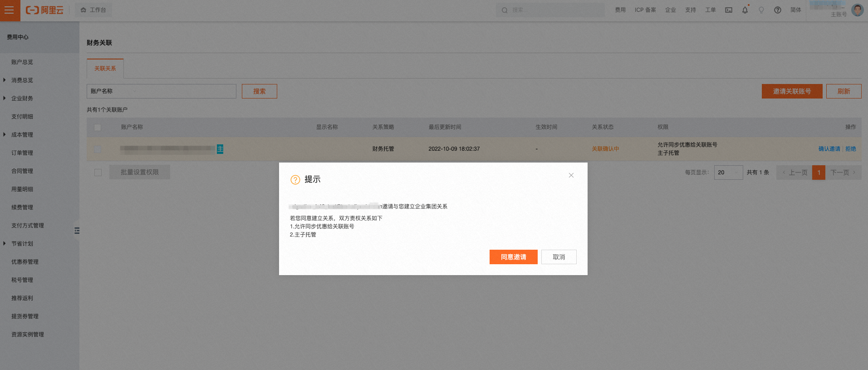Expand 节省计划 in the sidebar
The height and width of the screenshot is (370, 868).
pyautogui.click(x=22, y=244)
